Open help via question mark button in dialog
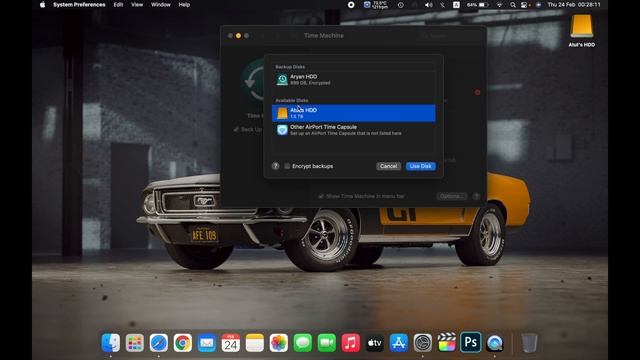This screenshot has height=360, width=640. click(276, 166)
